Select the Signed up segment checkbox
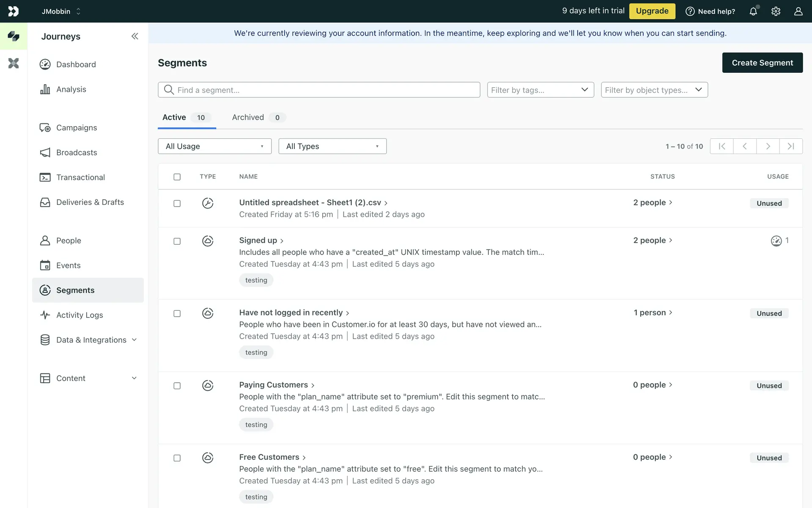The height and width of the screenshot is (508, 812). click(177, 241)
